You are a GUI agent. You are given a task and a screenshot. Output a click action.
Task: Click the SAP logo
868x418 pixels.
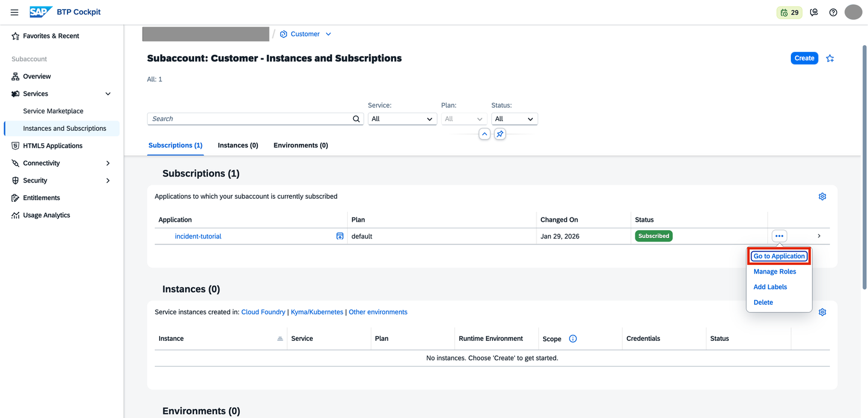[41, 12]
